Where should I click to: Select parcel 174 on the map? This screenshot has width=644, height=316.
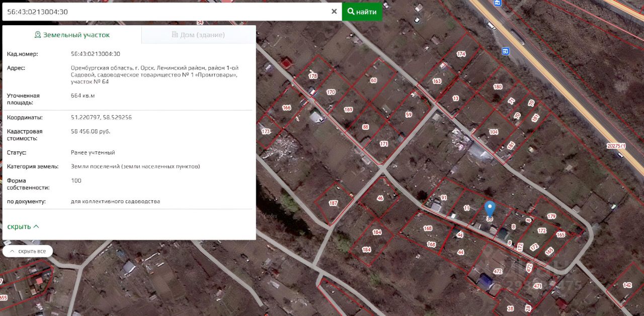[461, 54]
